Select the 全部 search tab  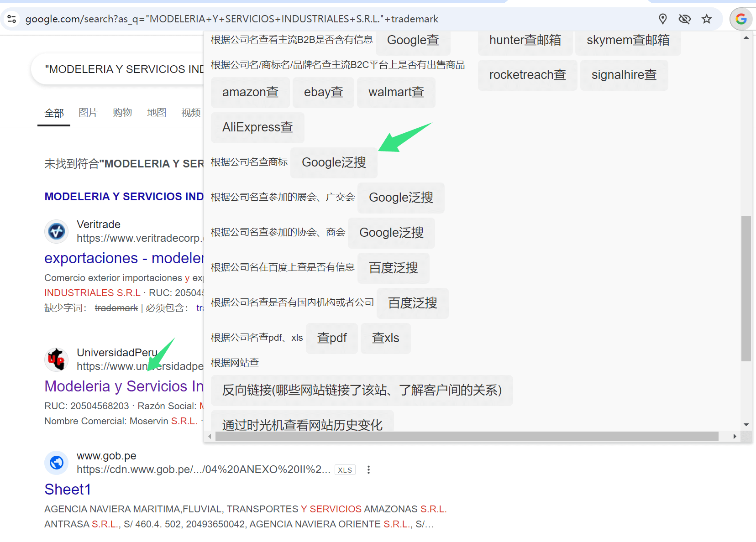click(x=54, y=113)
